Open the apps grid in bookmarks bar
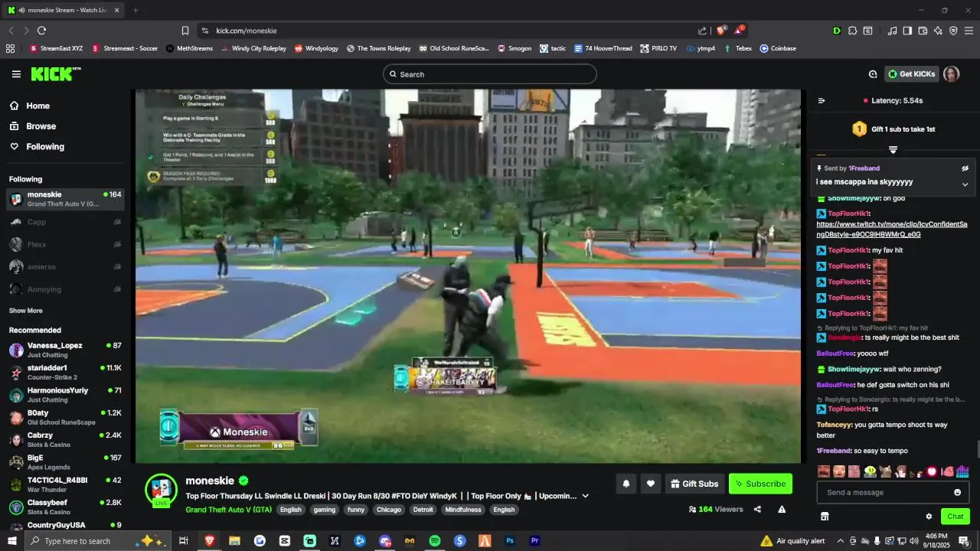980x551 pixels. [x=10, y=48]
